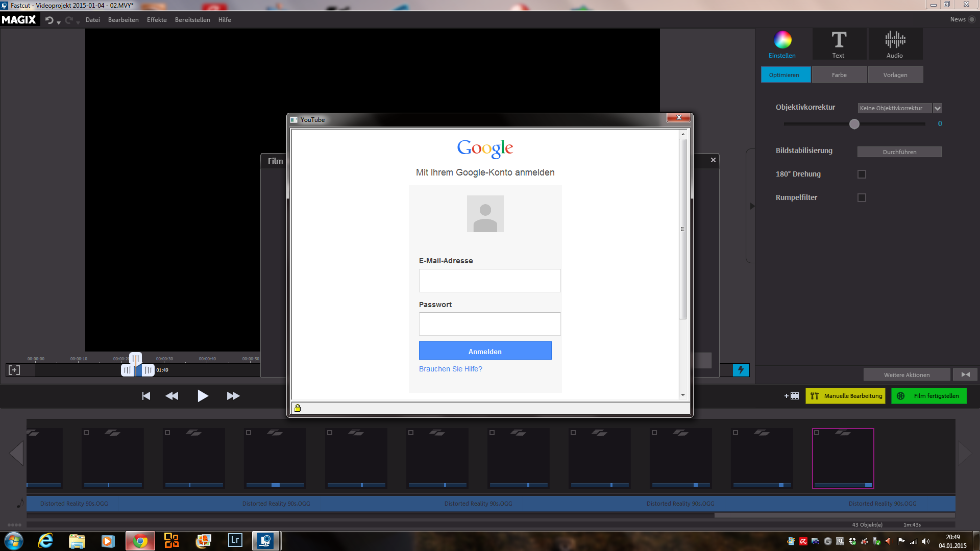Click the blue Anmelden button
980x551 pixels.
point(485,351)
